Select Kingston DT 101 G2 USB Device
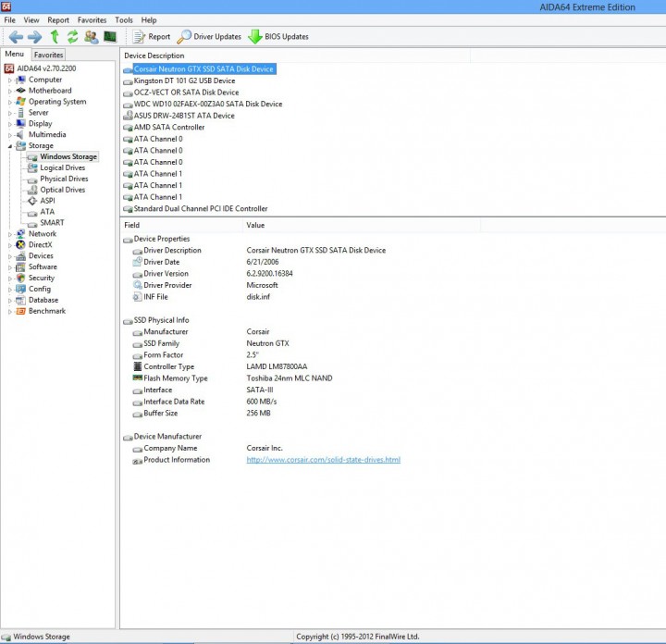Screen dimensions: 666x644 pyautogui.click(x=184, y=80)
